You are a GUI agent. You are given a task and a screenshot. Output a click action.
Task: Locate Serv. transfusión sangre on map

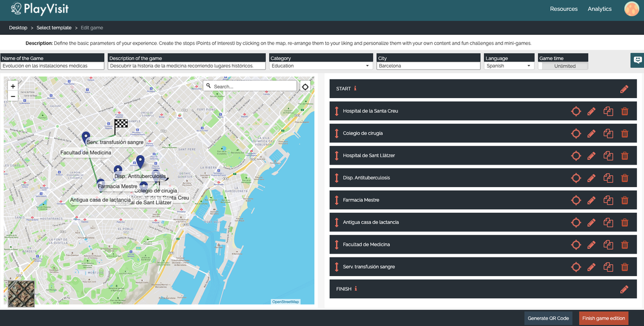tap(576, 267)
